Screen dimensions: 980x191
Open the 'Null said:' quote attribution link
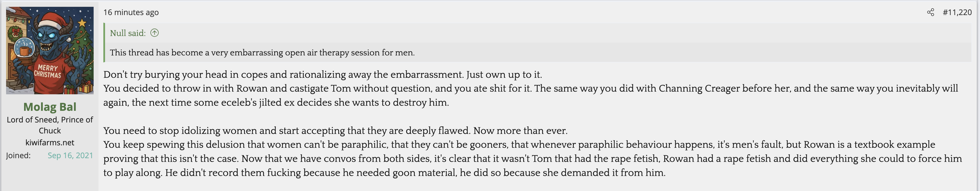coord(128,33)
